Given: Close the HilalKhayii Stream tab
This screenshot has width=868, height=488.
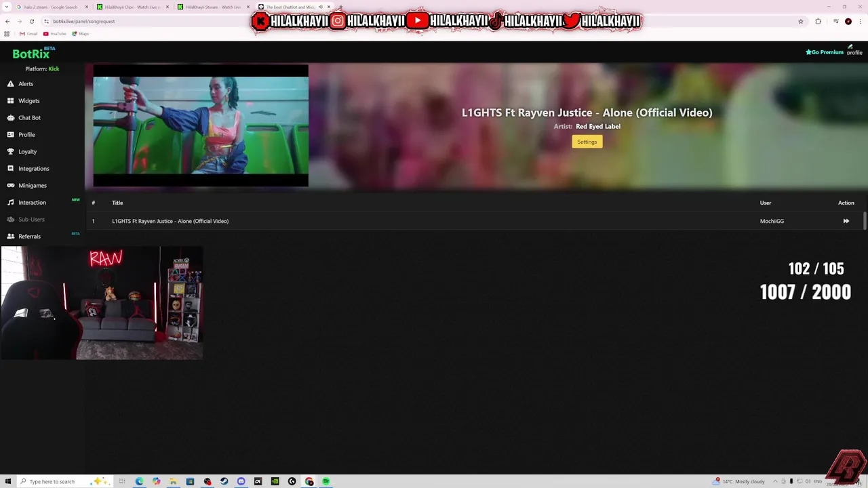Looking at the screenshot, I should [248, 7].
